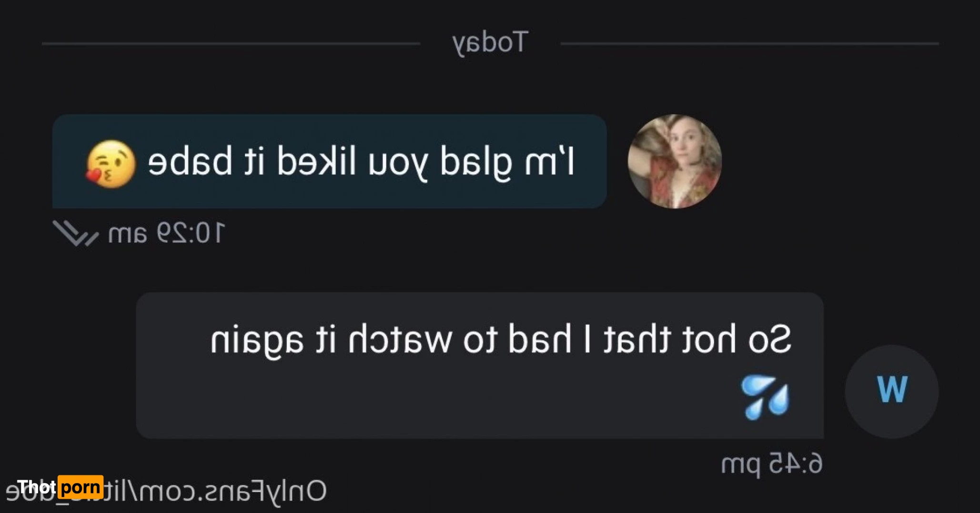Select the 'glad you liked it babe' bubble
This screenshot has height=513, width=980.
pyautogui.click(x=330, y=161)
